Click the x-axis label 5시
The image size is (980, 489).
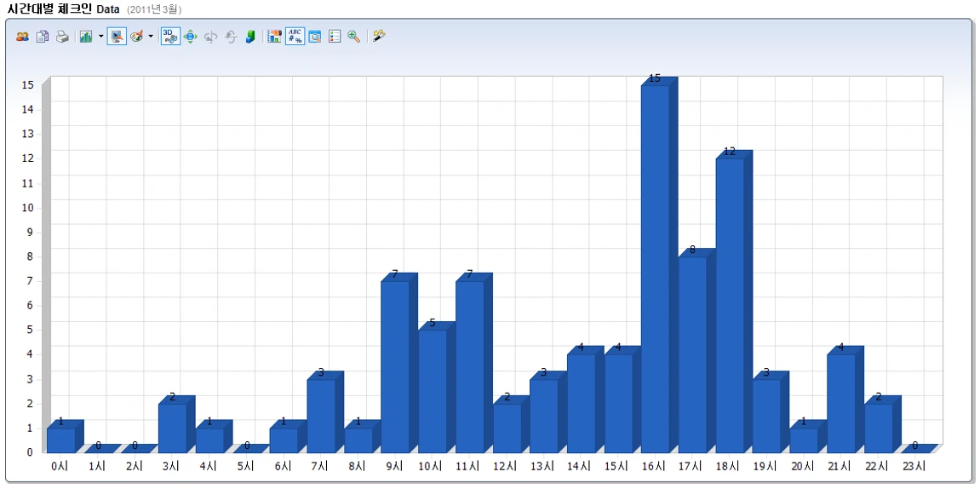tap(246, 466)
